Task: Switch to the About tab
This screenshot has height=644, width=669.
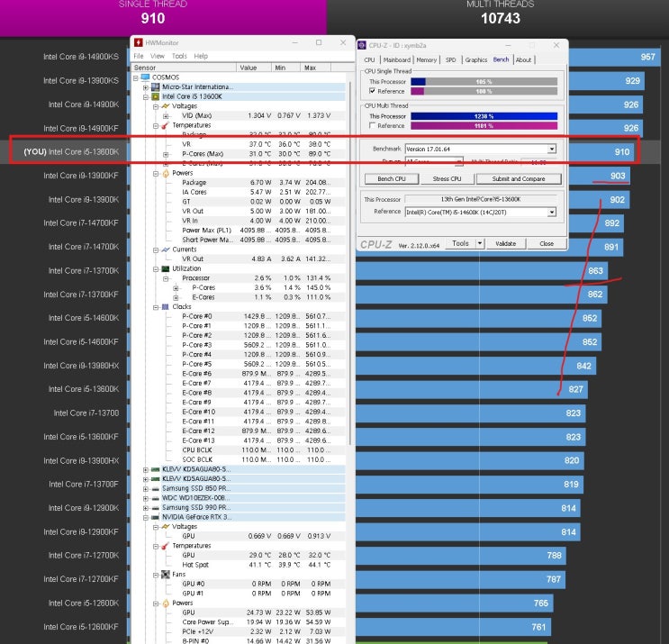Action: 523,59
